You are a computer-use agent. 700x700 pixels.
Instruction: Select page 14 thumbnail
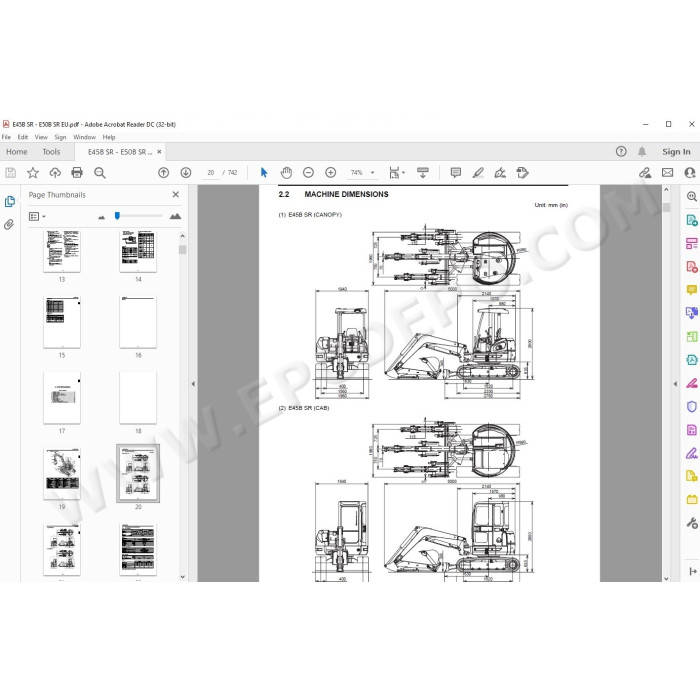(138, 251)
